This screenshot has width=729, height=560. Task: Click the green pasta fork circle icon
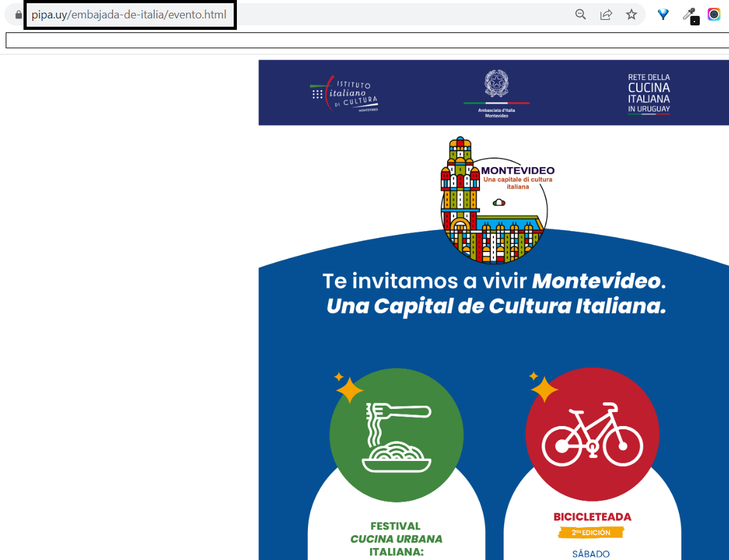(x=397, y=435)
